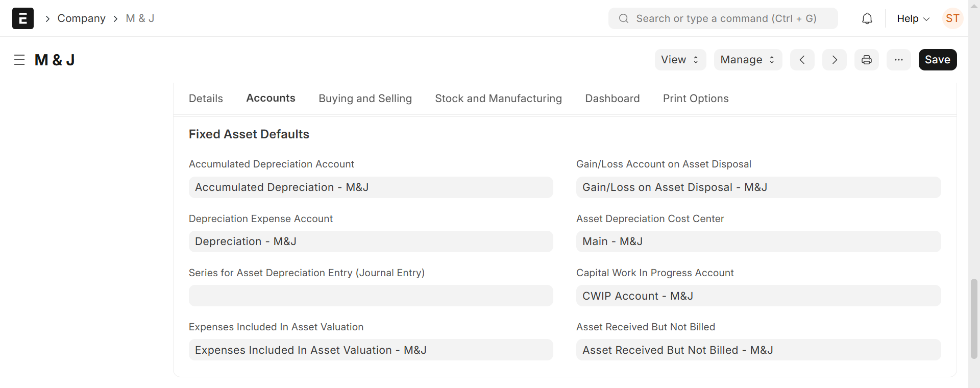Screen dimensions: 980x388
Task: Click the print icon button
Action: click(866, 60)
